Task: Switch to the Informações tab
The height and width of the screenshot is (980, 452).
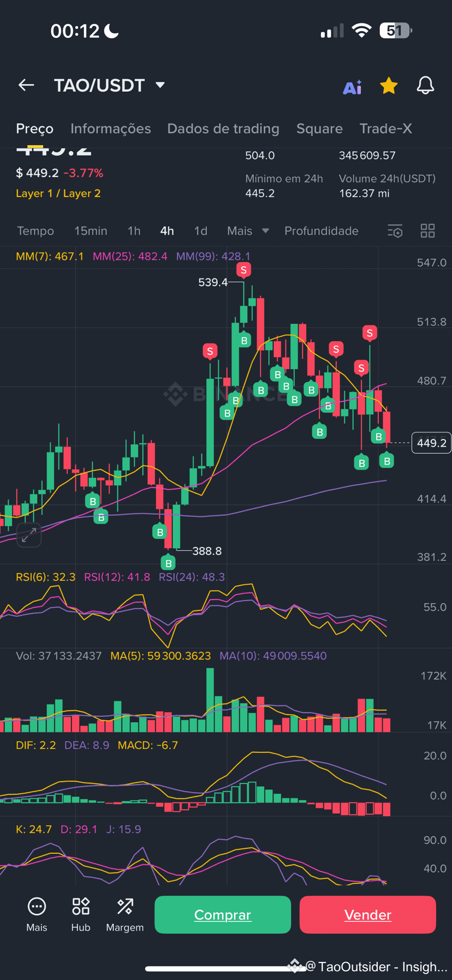Action: click(x=110, y=129)
